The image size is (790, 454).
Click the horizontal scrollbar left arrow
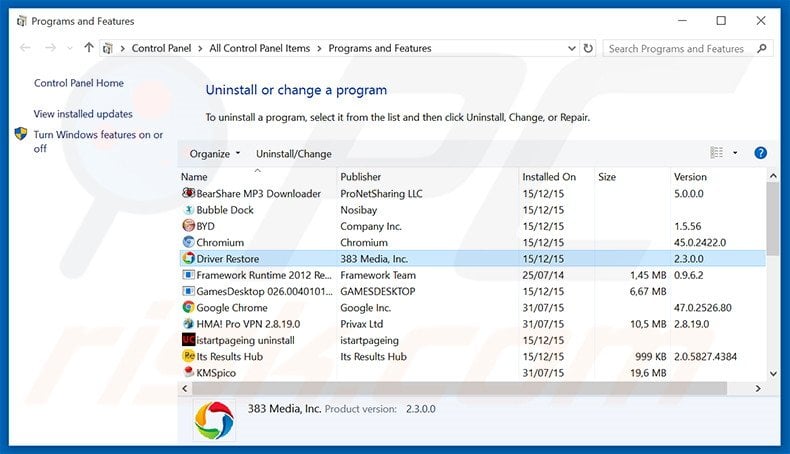click(184, 388)
